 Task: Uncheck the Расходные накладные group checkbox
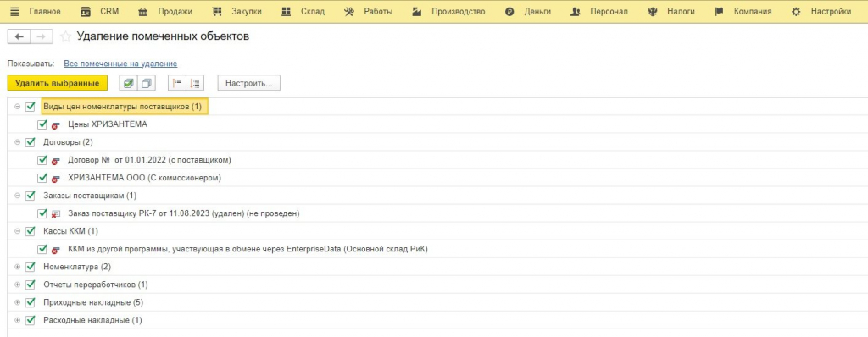click(x=30, y=320)
